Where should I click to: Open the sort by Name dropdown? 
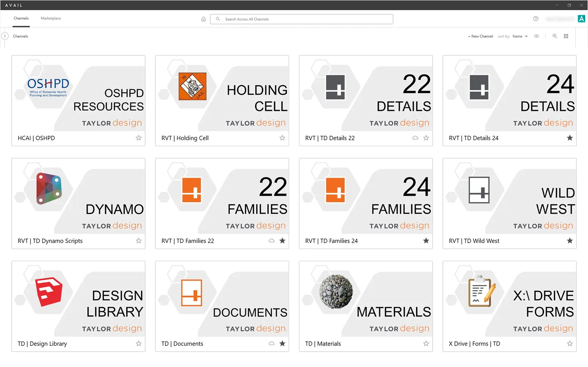(x=520, y=37)
